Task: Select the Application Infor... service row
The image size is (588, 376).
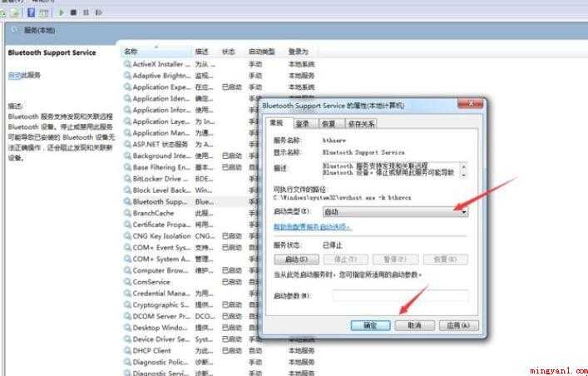Action: [161, 111]
